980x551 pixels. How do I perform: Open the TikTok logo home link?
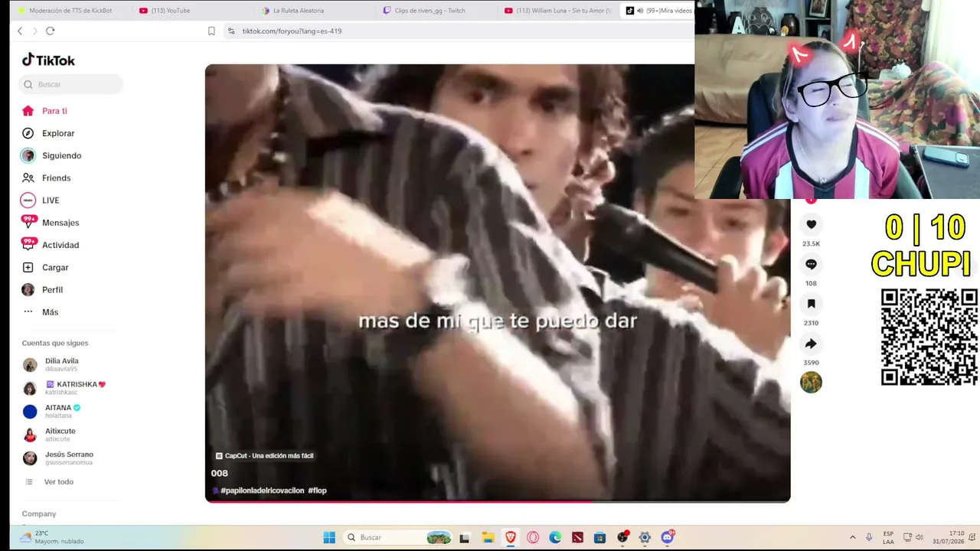tap(48, 60)
